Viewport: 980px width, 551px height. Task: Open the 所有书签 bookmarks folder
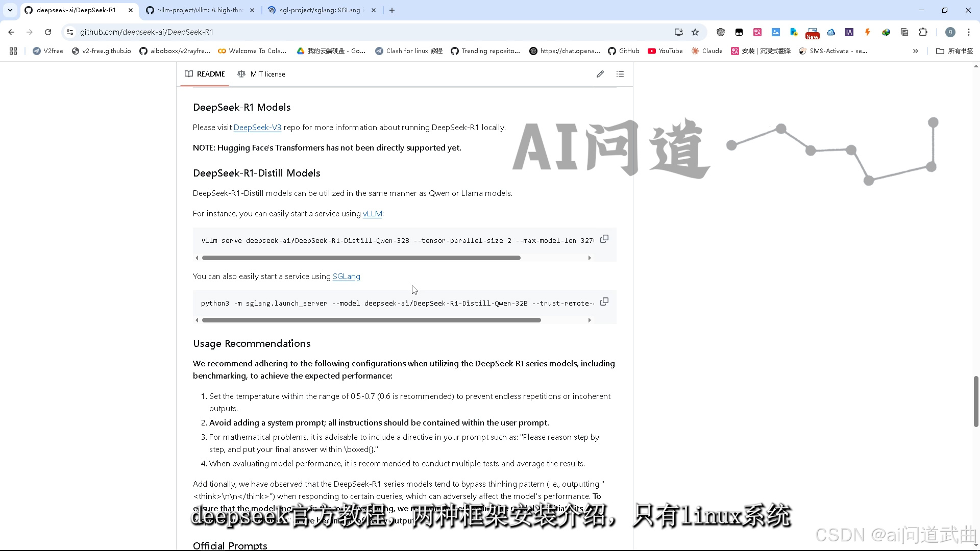(954, 51)
